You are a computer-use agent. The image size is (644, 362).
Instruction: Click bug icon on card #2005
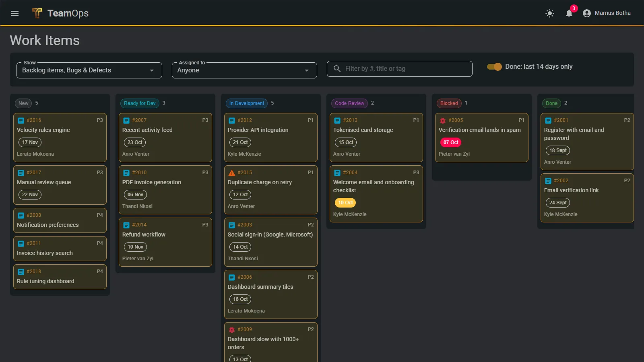point(443,121)
